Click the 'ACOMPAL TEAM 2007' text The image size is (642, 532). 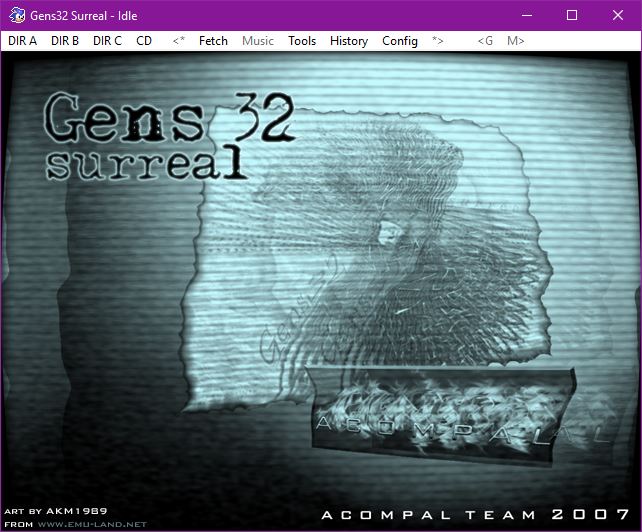[475, 514]
